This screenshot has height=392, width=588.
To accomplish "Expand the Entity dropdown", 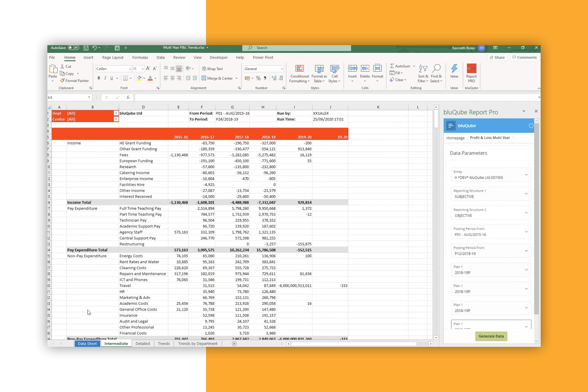I will tap(526, 175).
